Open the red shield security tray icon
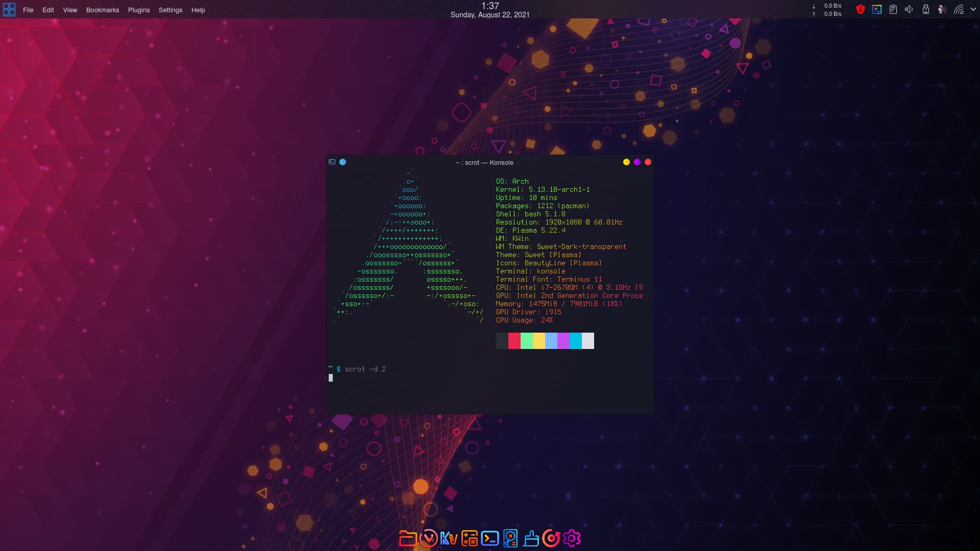The width and height of the screenshot is (980, 551). point(861,9)
